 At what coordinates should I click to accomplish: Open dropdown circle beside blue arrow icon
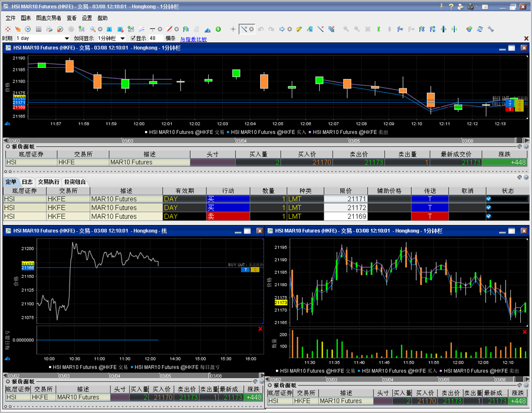(x=289, y=29)
